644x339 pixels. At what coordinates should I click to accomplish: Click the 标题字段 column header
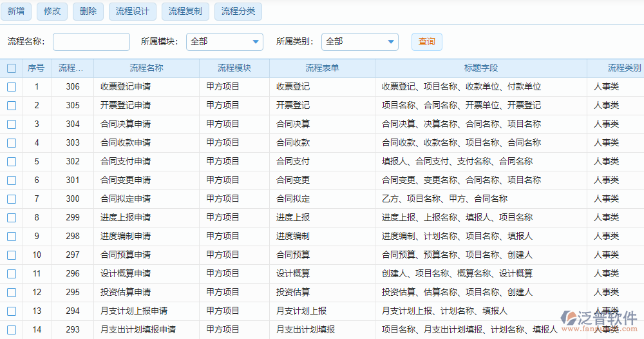click(x=480, y=68)
